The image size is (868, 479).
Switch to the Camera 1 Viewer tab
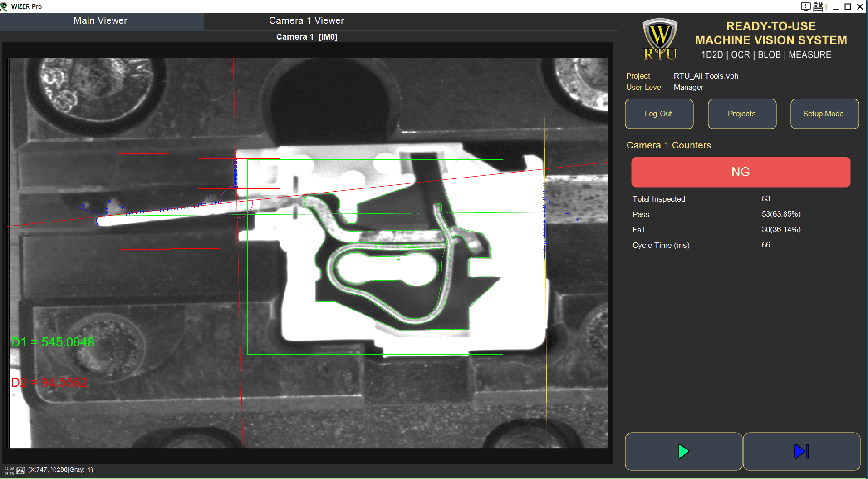click(306, 20)
